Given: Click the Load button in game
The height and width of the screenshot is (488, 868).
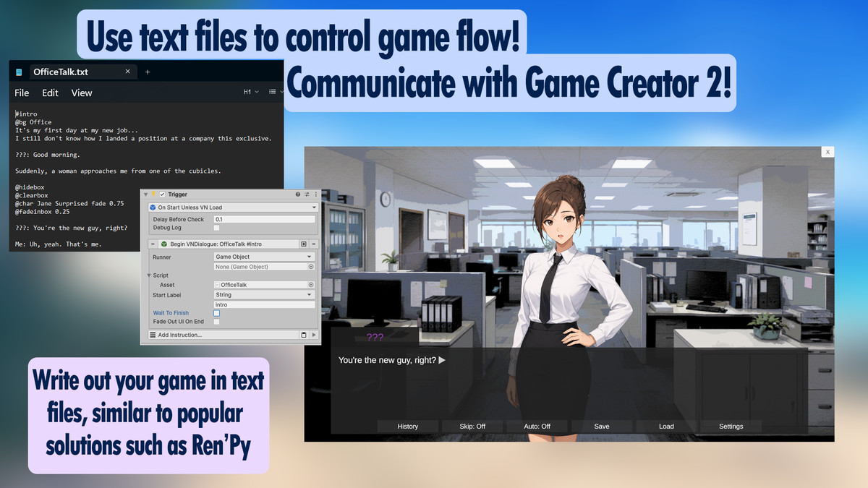Looking at the screenshot, I should coord(666,426).
